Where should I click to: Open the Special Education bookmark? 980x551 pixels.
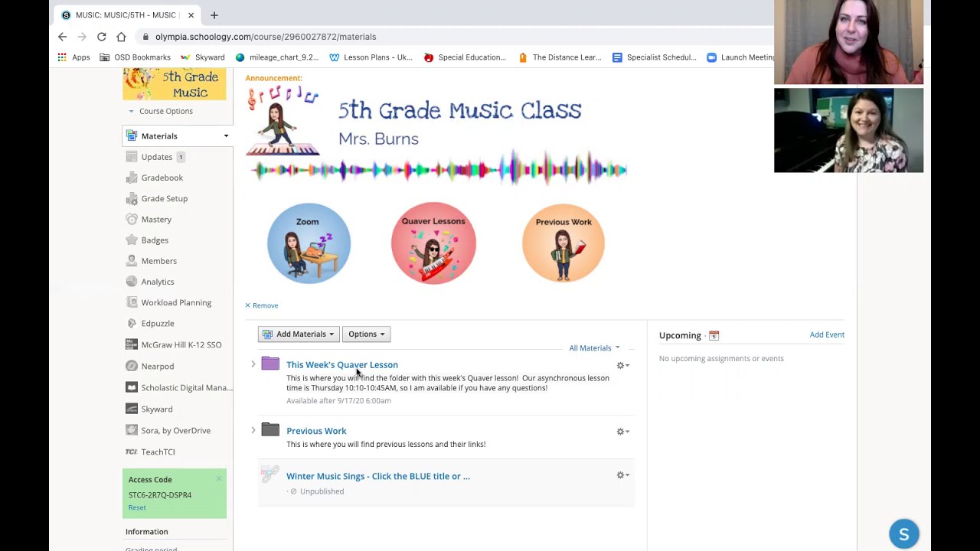click(x=465, y=57)
